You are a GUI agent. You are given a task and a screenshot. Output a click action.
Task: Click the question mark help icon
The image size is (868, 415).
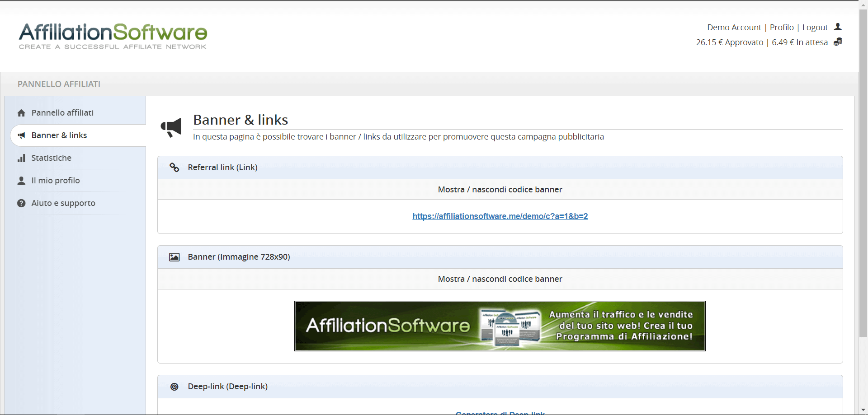(x=21, y=203)
